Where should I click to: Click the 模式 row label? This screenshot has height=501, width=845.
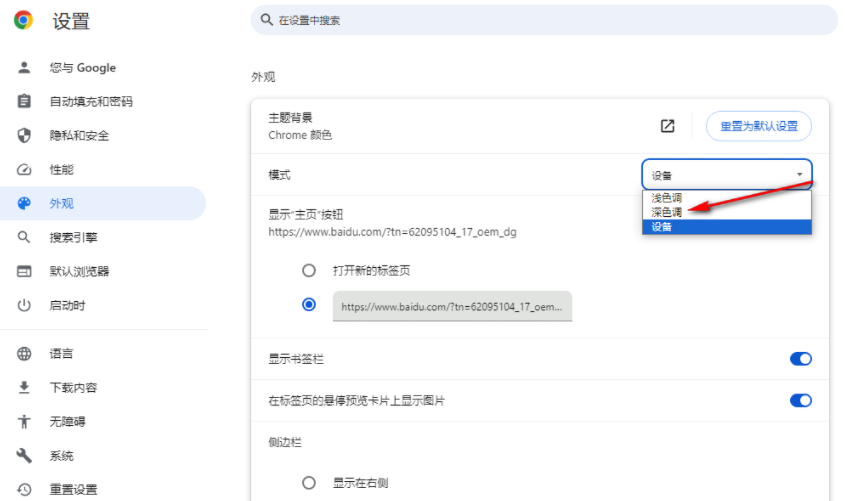[279, 175]
